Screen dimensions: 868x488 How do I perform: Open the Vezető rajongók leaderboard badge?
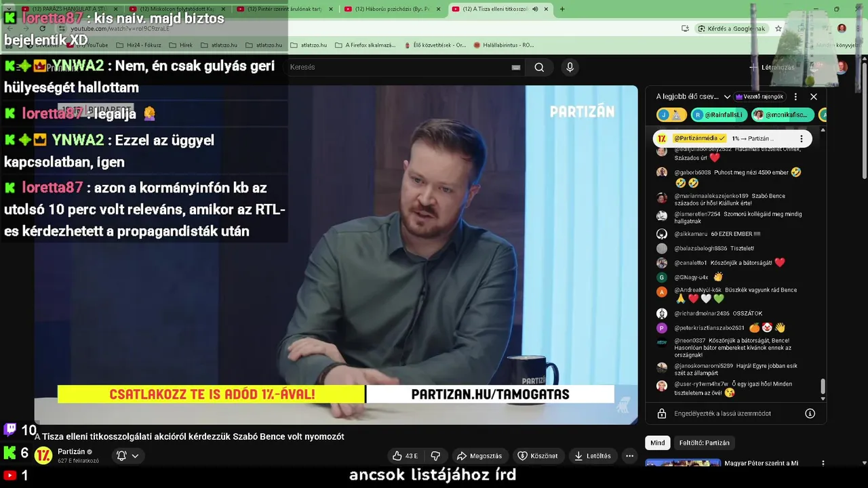759,97
